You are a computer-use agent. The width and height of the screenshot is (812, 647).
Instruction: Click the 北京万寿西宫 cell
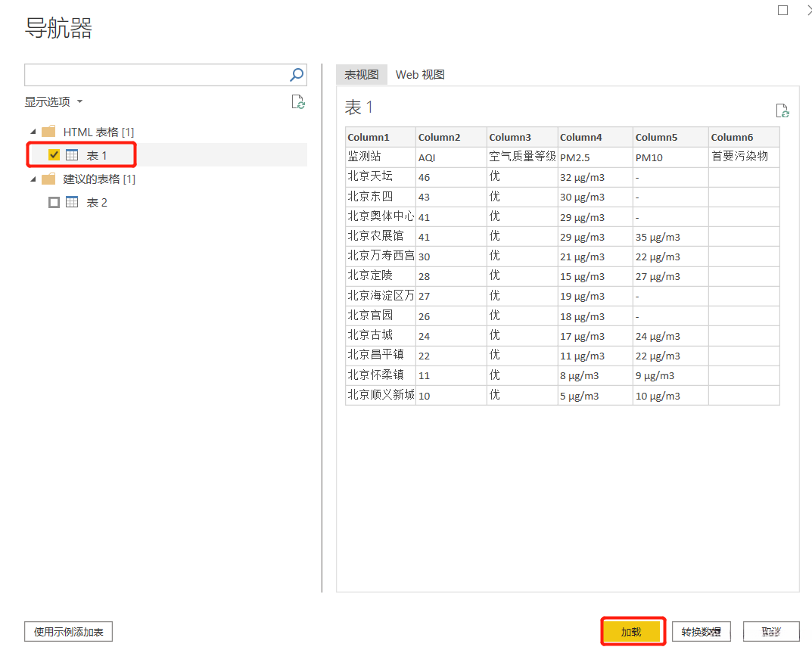(381, 257)
